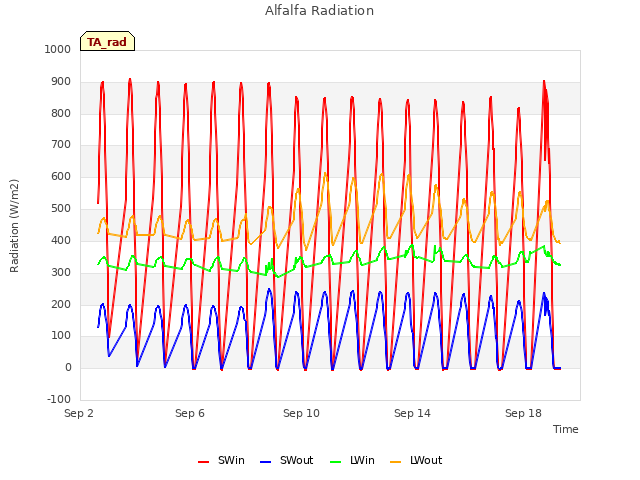Click the Time axis label
This screenshot has width=640, height=480.
(566, 429)
